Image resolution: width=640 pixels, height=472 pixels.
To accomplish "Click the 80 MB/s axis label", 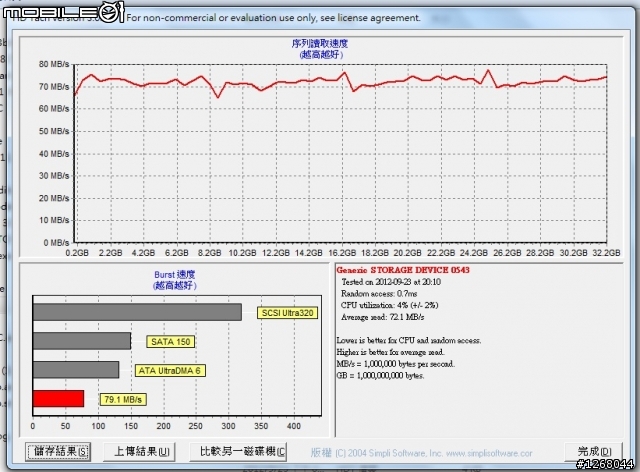I will click(54, 64).
